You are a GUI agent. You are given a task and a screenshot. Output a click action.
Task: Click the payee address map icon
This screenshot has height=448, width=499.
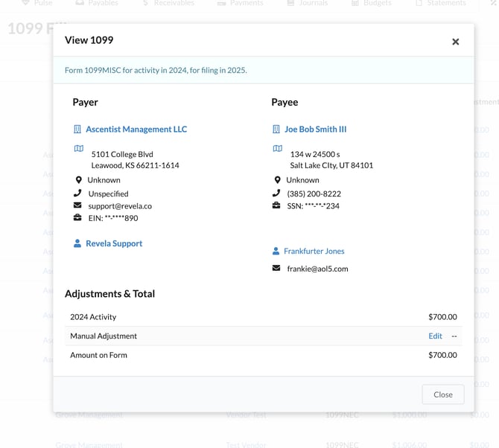pos(277,149)
